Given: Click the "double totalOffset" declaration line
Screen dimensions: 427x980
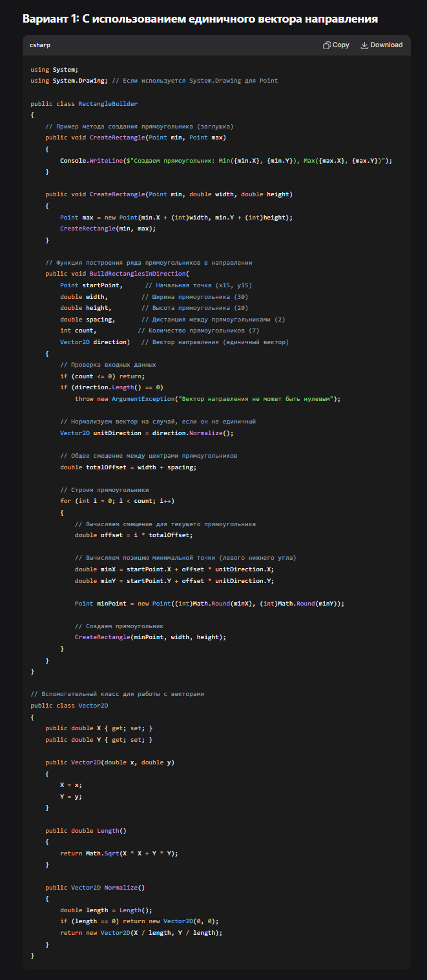Looking at the screenshot, I should pos(129,467).
